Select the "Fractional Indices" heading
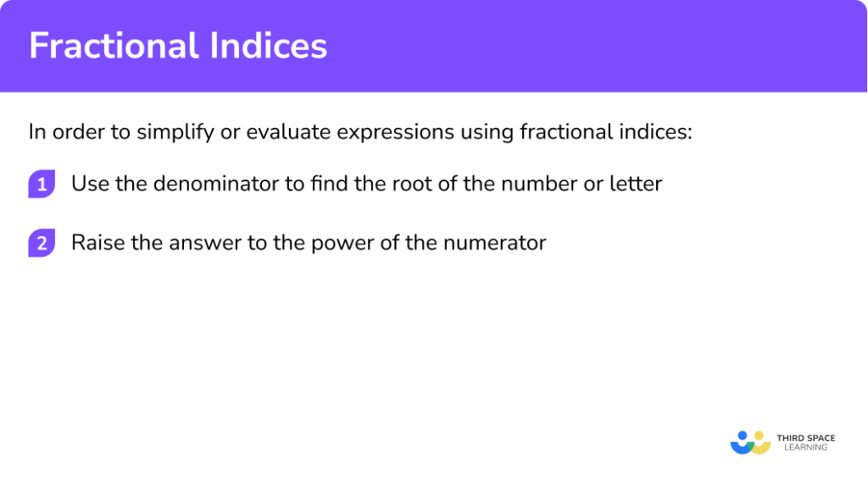Image resolution: width=868 pixels, height=492 pixels. [178, 46]
